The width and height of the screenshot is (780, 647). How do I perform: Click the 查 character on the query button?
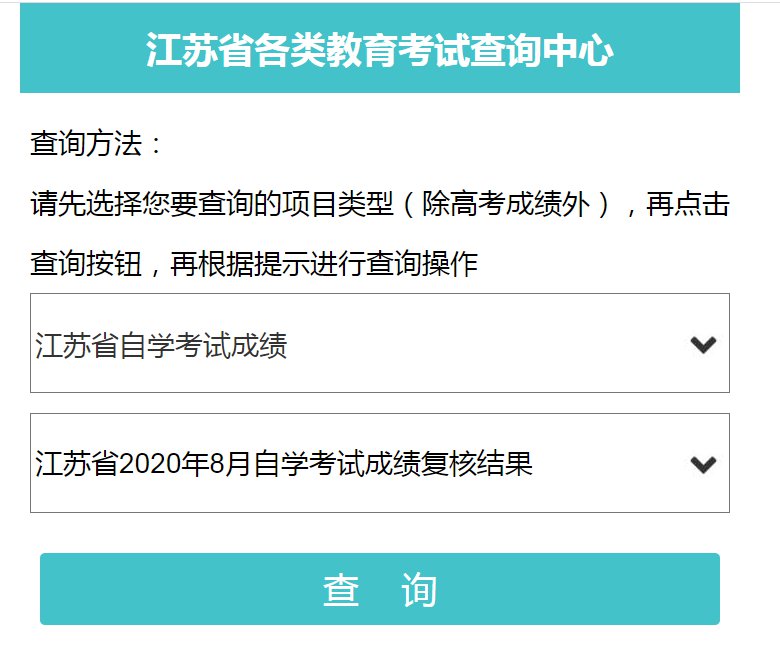[341, 590]
